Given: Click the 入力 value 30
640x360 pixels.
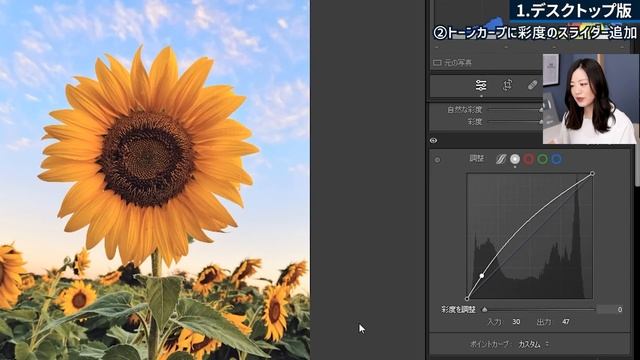Looking at the screenshot, I should pyautogui.click(x=516, y=322).
